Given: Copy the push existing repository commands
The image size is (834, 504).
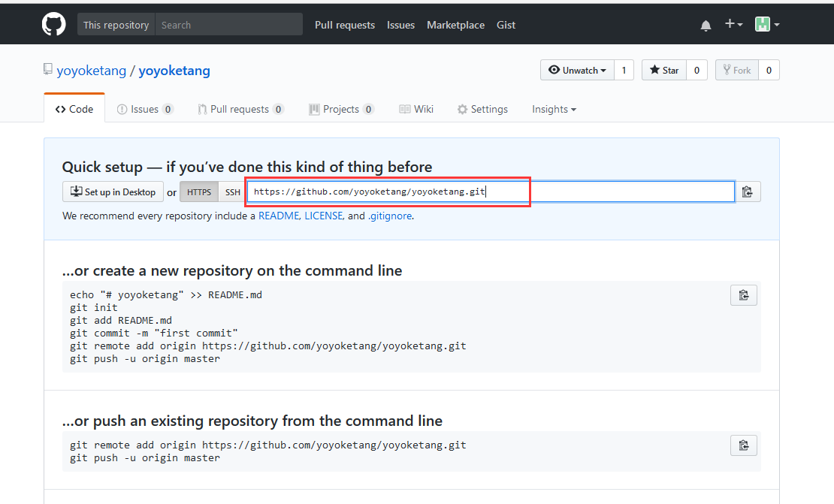Looking at the screenshot, I should point(744,445).
